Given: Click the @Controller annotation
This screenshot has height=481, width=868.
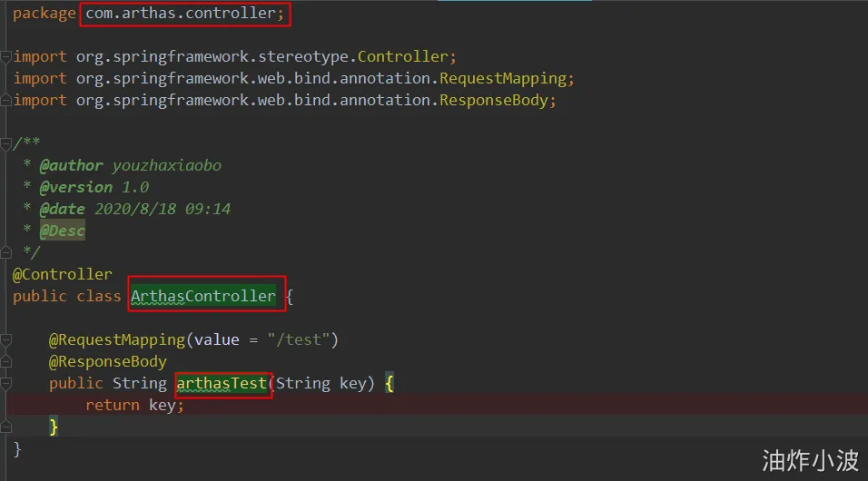Looking at the screenshot, I should (x=63, y=274).
